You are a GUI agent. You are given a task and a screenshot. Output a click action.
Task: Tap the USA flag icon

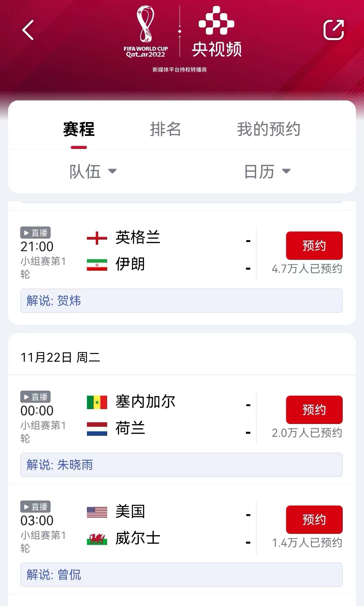pyautogui.click(x=97, y=512)
